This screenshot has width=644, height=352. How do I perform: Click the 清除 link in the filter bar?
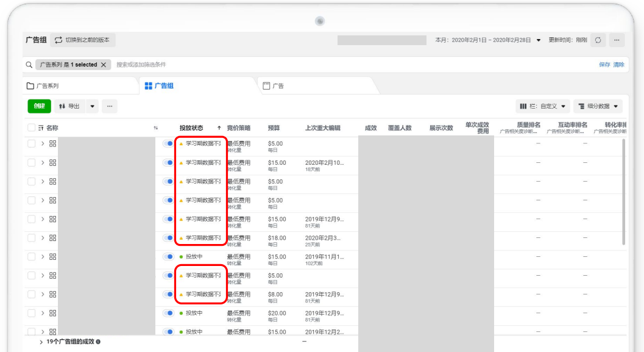618,65
